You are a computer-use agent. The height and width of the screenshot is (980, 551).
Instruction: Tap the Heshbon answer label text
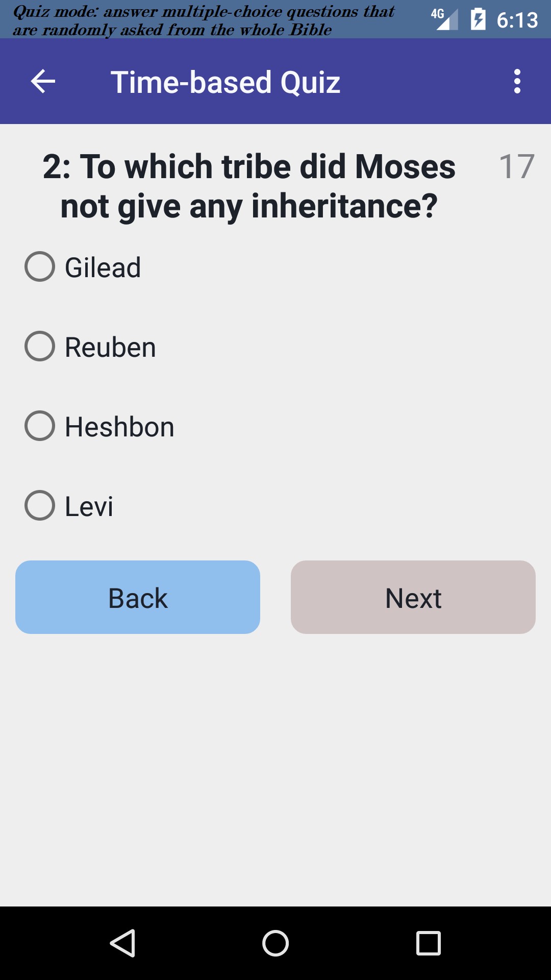pyautogui.click(x=119, y=427)
